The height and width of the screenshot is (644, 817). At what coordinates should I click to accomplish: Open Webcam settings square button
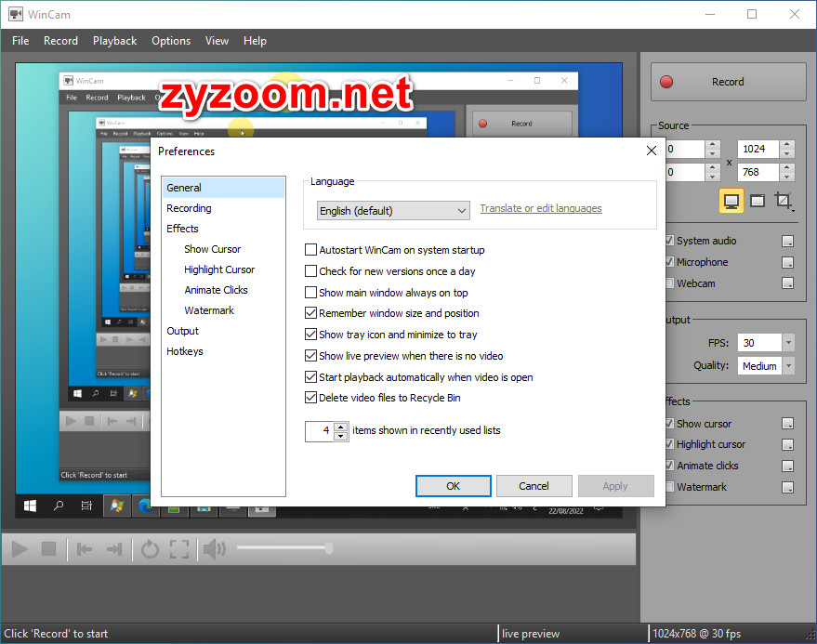point(788,283)
